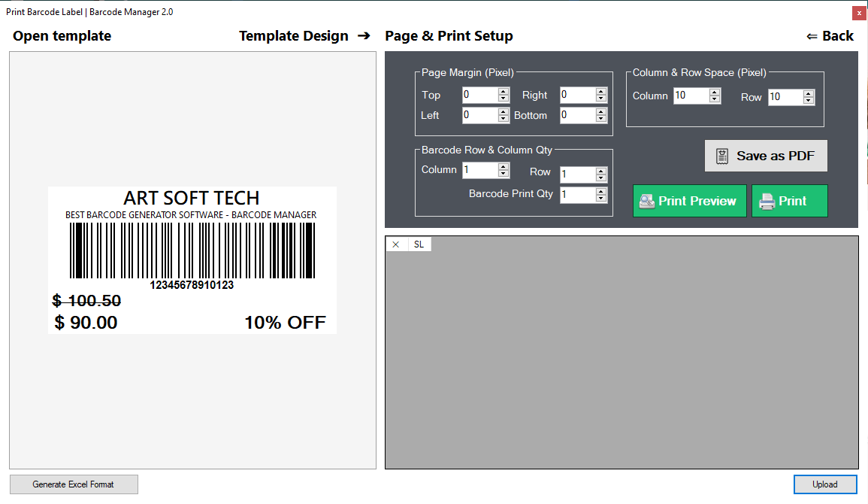The height and width of the screenshot is (504, 868).
Task: Select the Open template section
Action: (x=62, y=35)
